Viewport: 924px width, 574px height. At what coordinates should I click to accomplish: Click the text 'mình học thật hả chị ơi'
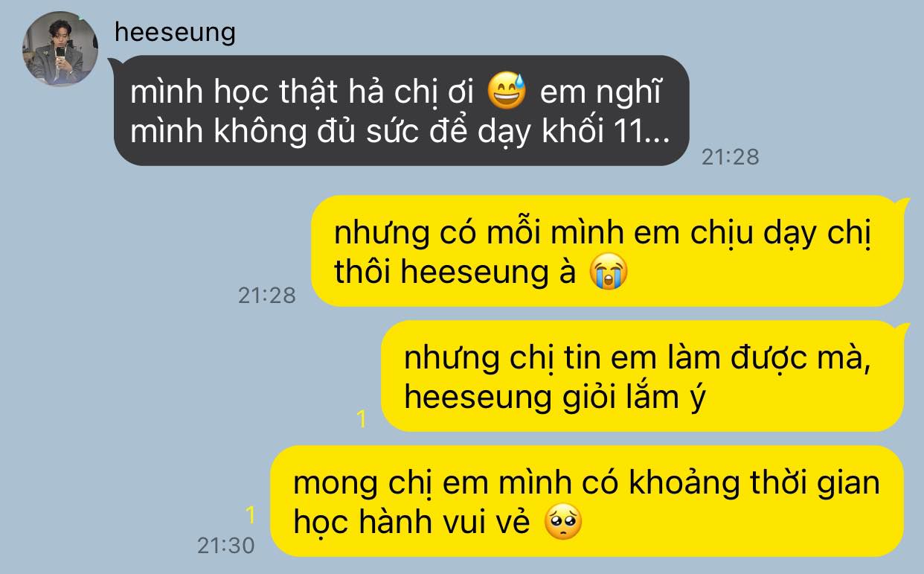pos(304,93)
